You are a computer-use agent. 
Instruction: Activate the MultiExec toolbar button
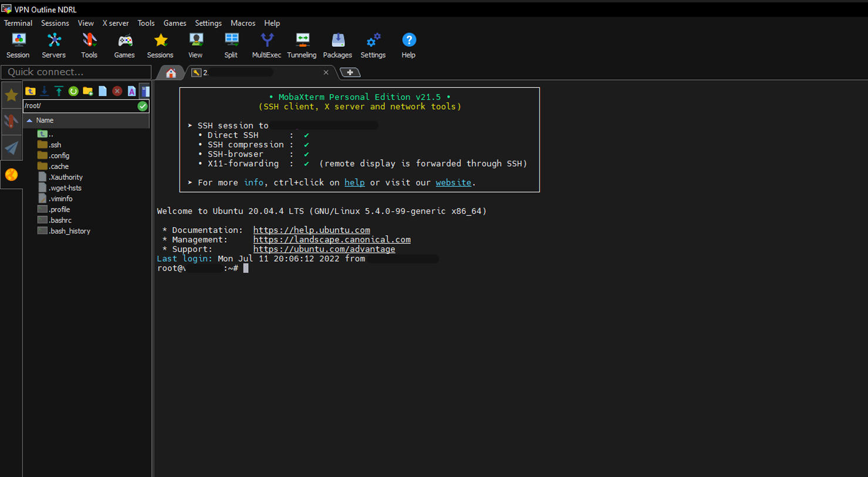[266, 46]
